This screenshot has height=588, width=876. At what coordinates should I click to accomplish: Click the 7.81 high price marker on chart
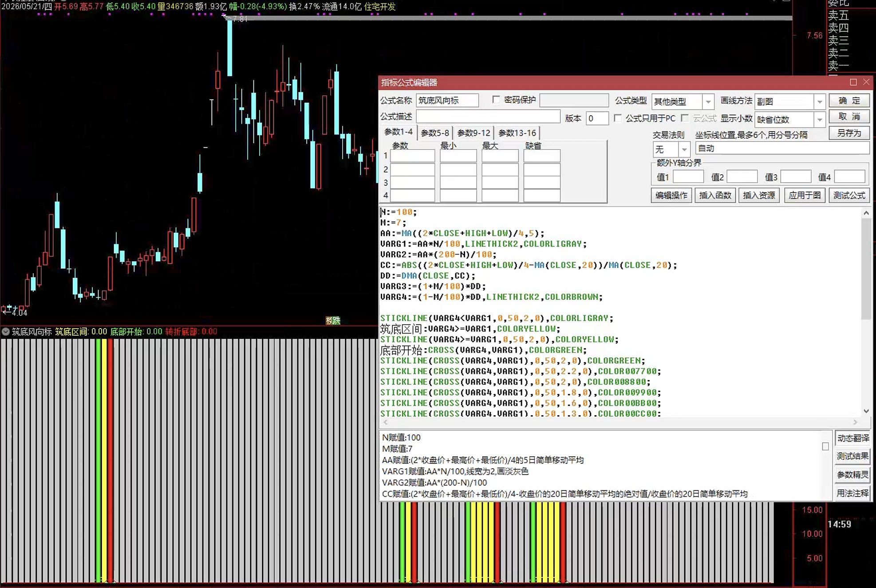pyautogui.click(x=240, y=19)
